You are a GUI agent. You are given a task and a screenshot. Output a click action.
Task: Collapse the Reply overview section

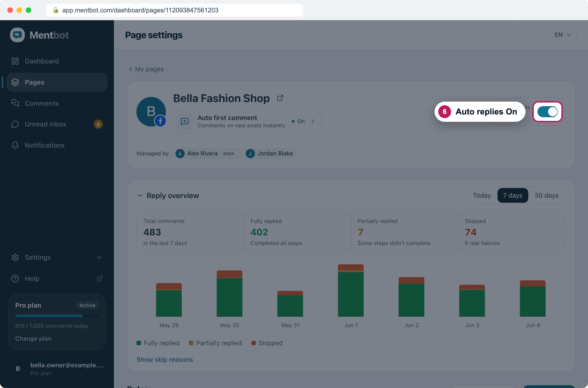tap(140, 195)
